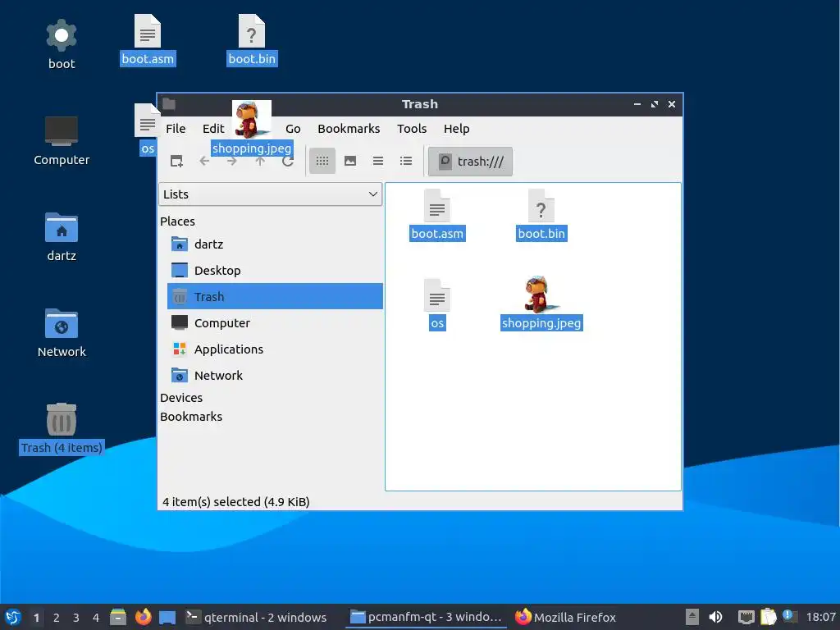Image resolution: width=840 pixels, height=630 pixels.
Task: Click the Bookmarks section header in sidebar
Action: [190, 417]
